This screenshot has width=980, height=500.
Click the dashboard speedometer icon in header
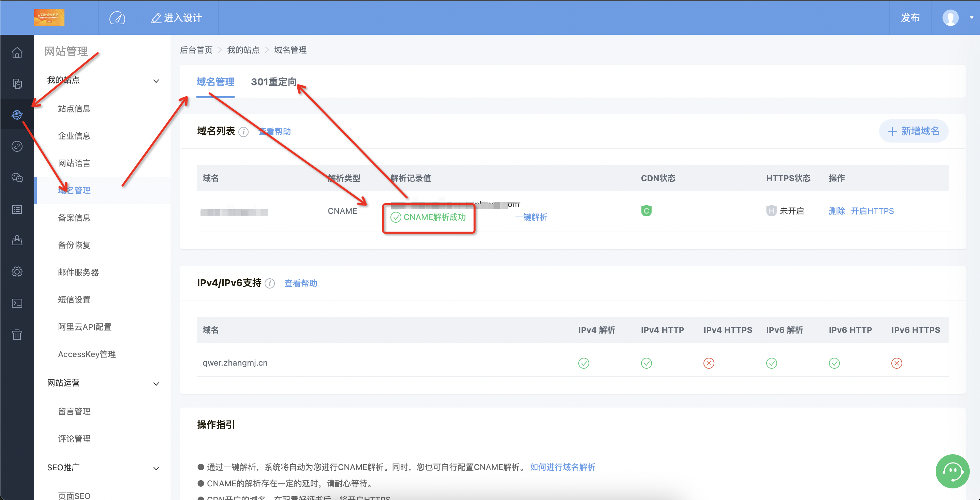117,18
